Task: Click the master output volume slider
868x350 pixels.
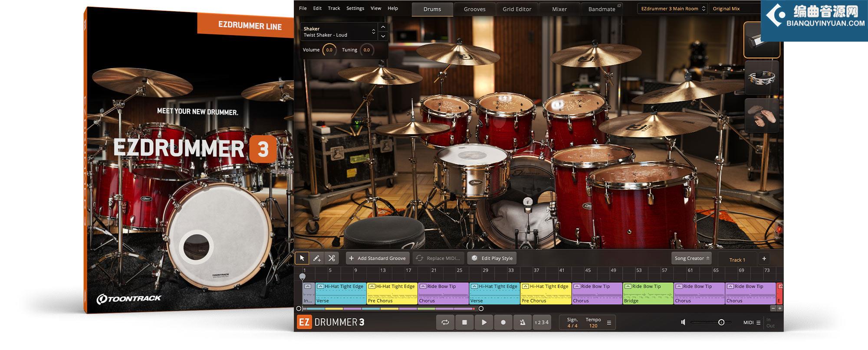Action: pyautogui.click(x=710, y=322)
